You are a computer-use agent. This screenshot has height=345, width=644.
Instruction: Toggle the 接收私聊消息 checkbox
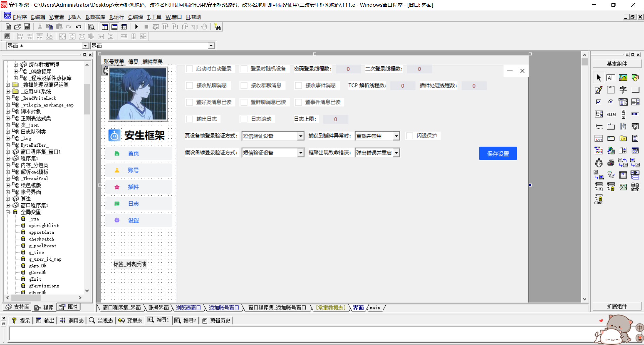[x=190, y=85]
